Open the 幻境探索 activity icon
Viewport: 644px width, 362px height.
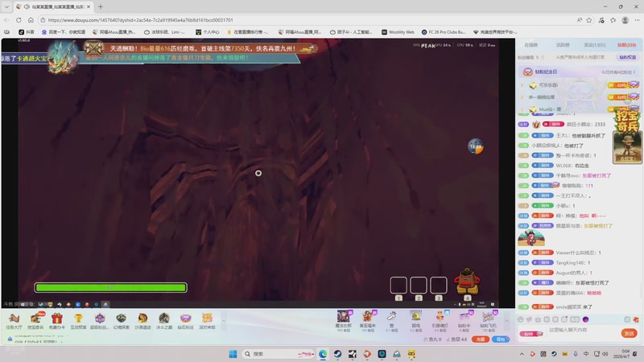coord(122,320)
